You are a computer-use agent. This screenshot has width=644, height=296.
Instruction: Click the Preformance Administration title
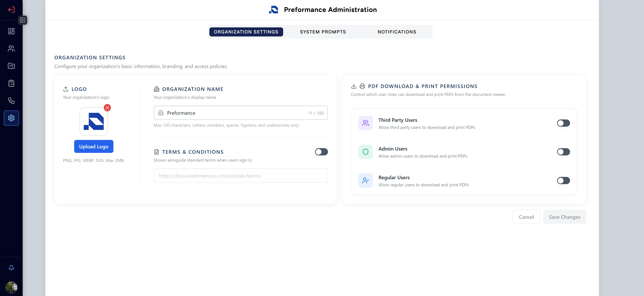pos(330,10)
